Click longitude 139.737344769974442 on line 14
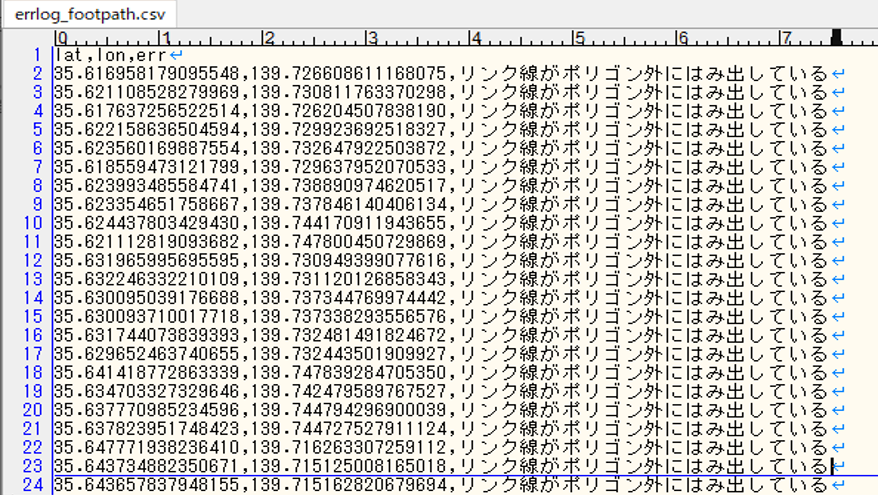Viewport: 878px width, 495px height. 348,297
